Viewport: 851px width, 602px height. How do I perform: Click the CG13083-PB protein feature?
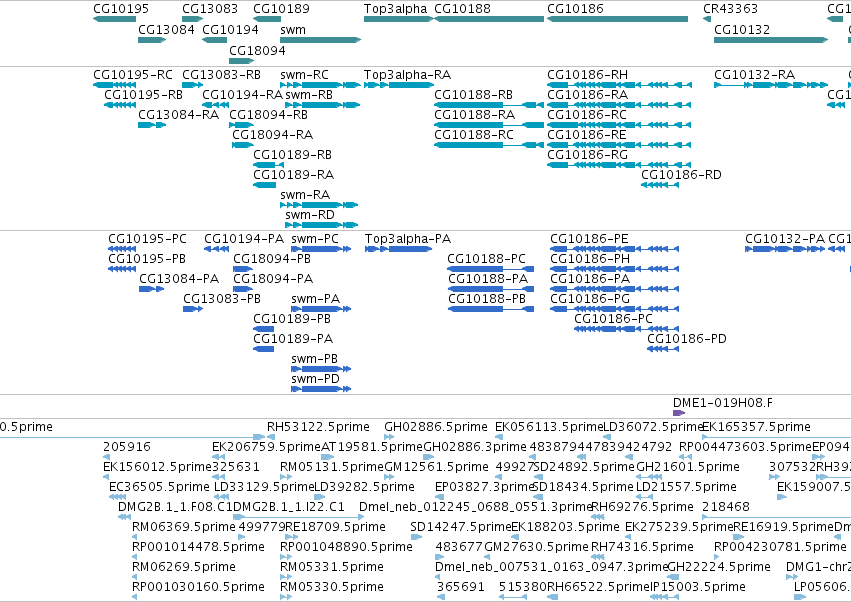pos(193,309)
